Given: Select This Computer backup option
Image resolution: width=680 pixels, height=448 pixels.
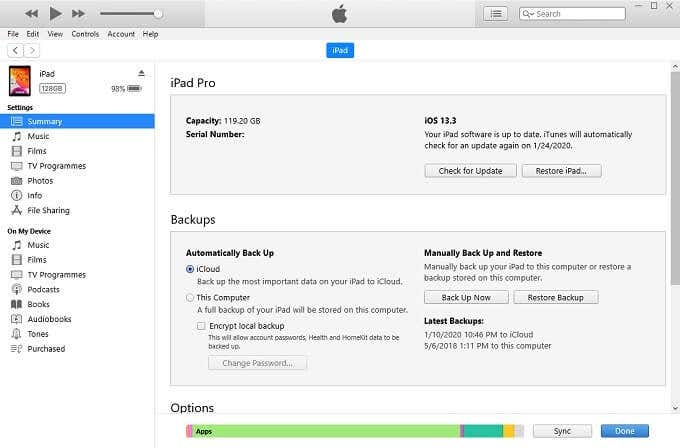Looking at the screenshot, I should (x=190, y=298).
